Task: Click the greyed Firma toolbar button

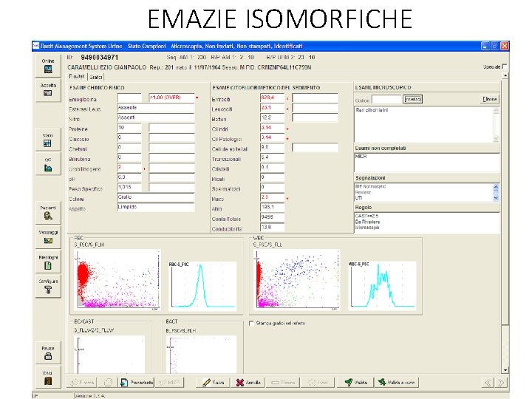Action: point(82,383)
